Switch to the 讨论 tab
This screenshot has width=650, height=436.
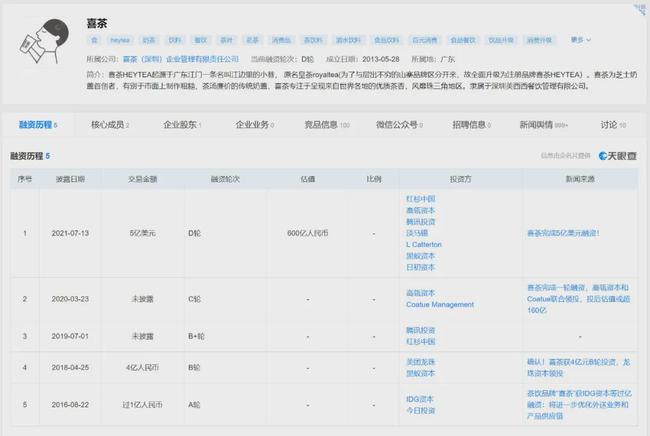(x=613, y=125)
